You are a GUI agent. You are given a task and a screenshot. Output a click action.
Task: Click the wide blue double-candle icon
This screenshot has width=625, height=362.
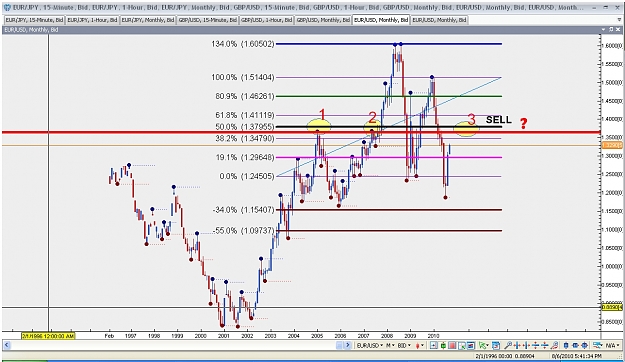pos(575,345)
